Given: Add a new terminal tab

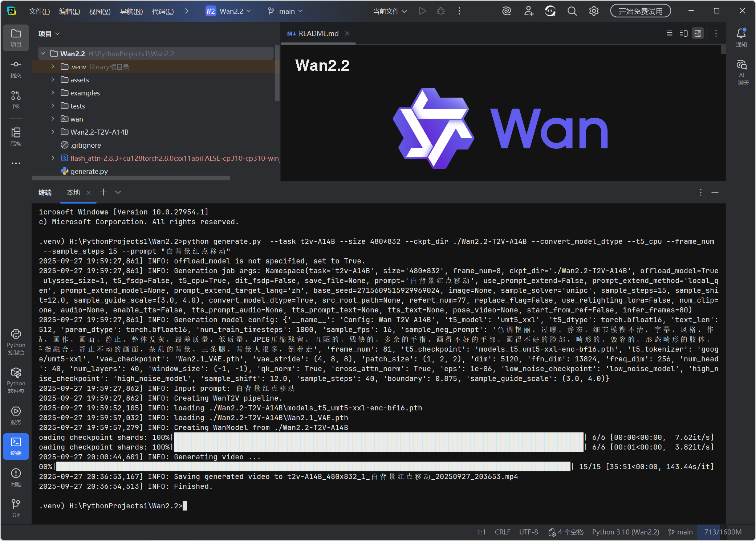Looking at the screenshot, I should (x=103, y=192).
